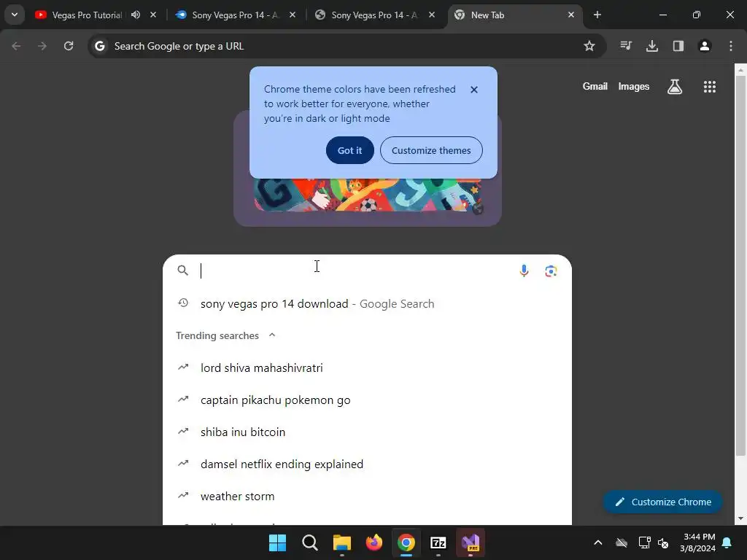This screenshot has width=747, height=560.
Task: Open a new tab with the plus button
Action: (597, 15)
